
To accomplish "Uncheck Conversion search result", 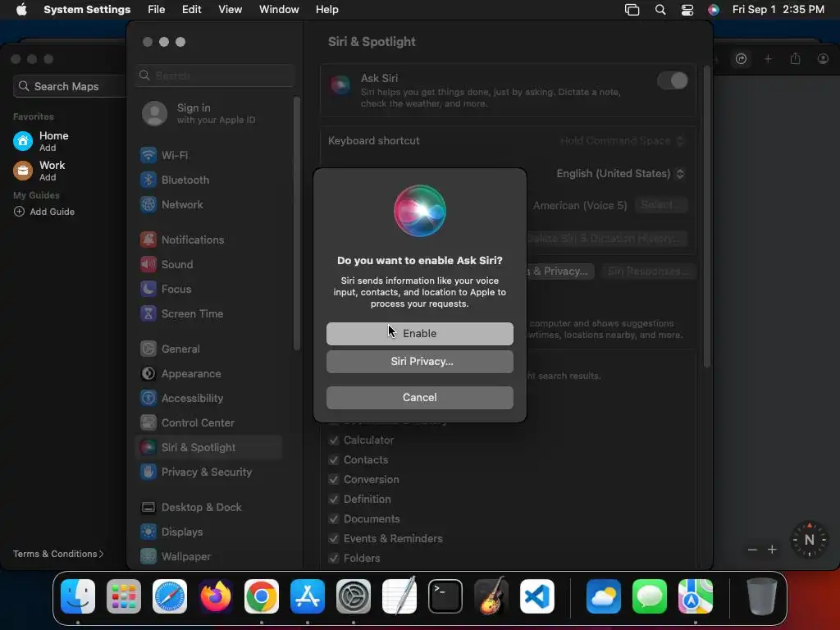I will pos(334,480).
